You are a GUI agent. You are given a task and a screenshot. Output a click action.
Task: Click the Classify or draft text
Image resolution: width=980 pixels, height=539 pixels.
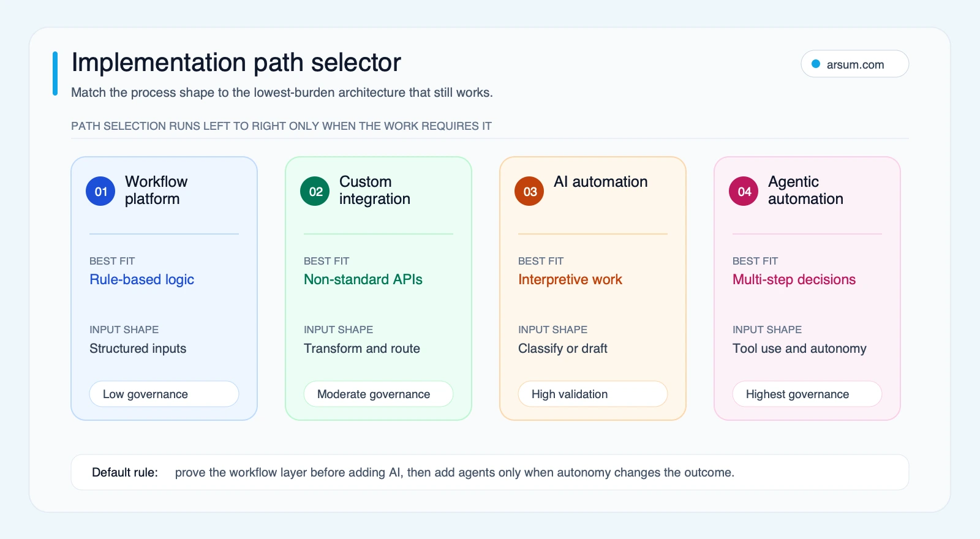point(563,349)
